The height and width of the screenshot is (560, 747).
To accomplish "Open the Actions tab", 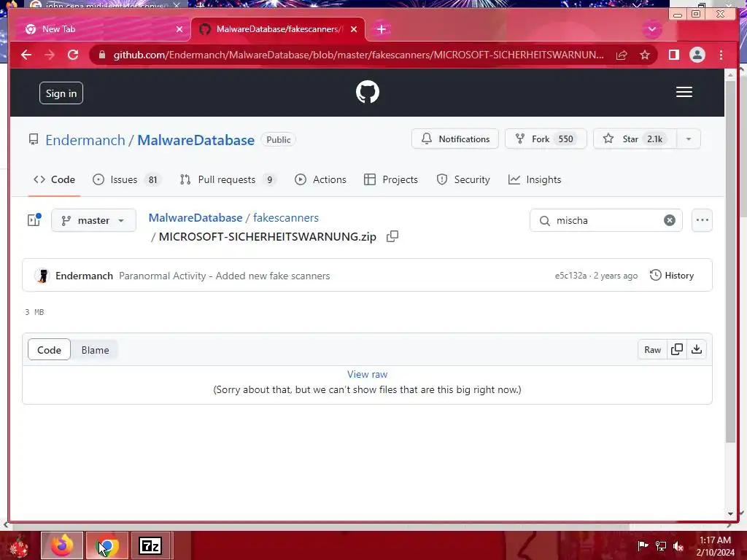I will (320, 179).
